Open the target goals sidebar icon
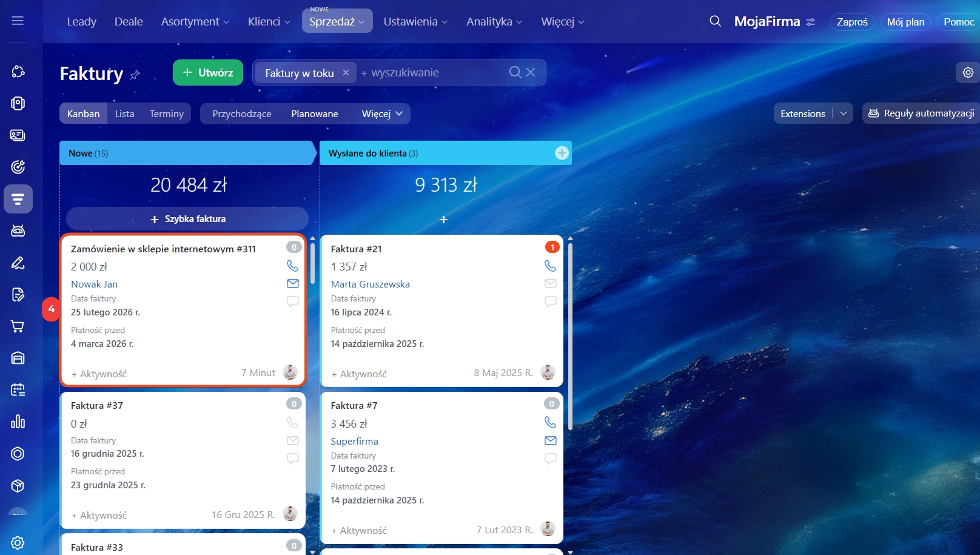980x555 pixels. pos(18,167)
